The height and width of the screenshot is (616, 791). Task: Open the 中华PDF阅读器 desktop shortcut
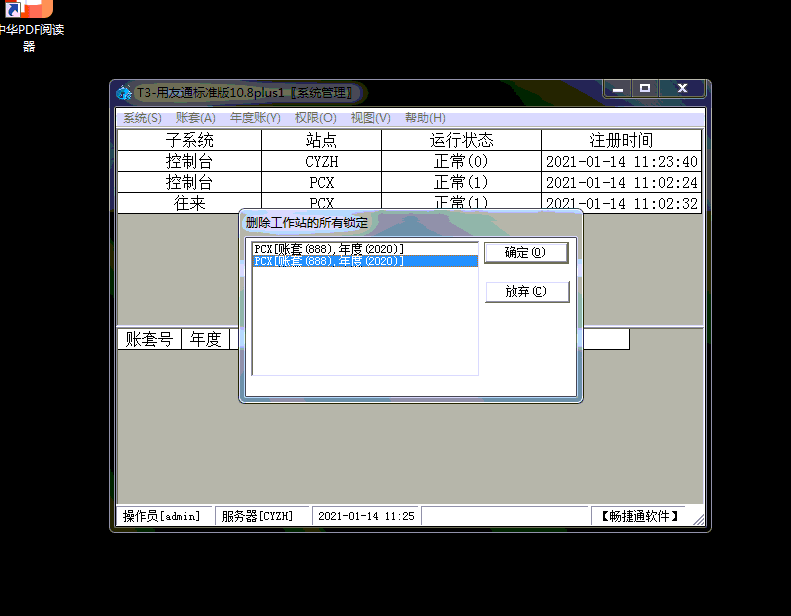pos(30,25)
